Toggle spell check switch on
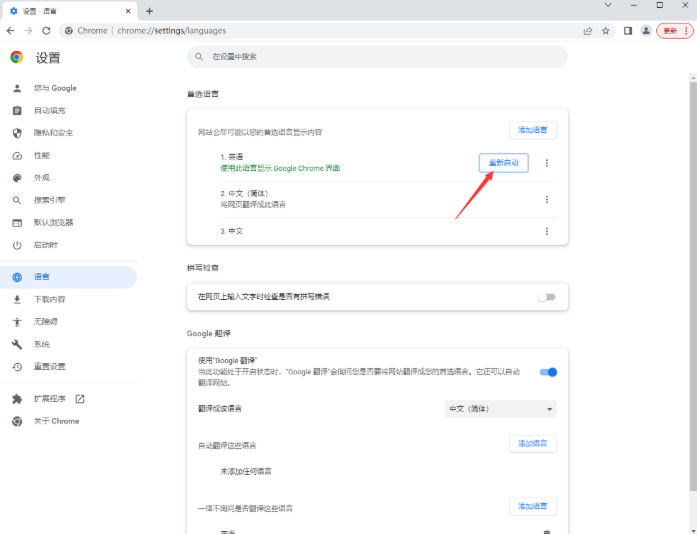 coord(547,297)
